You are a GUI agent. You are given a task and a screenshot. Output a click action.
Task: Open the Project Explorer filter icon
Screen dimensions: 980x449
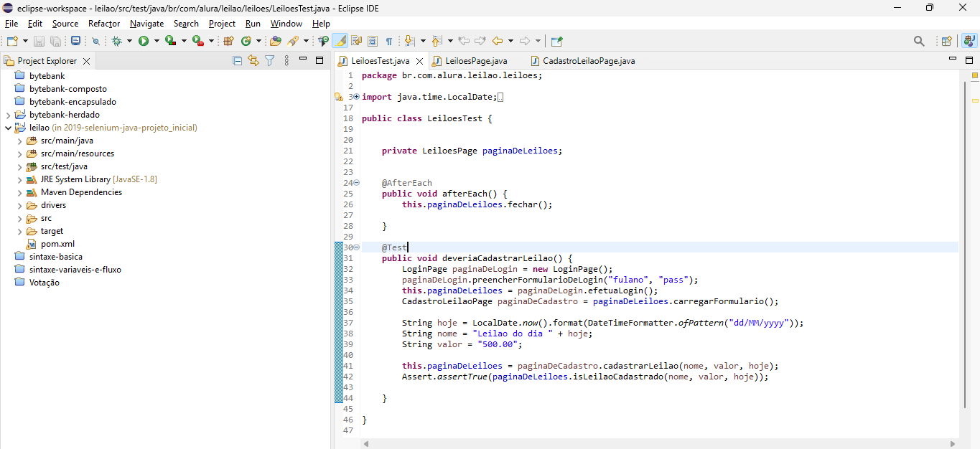click(270, 61)
